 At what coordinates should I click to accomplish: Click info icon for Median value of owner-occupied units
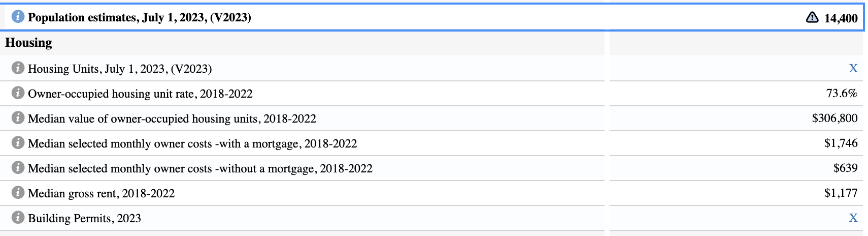coord(18,118)
